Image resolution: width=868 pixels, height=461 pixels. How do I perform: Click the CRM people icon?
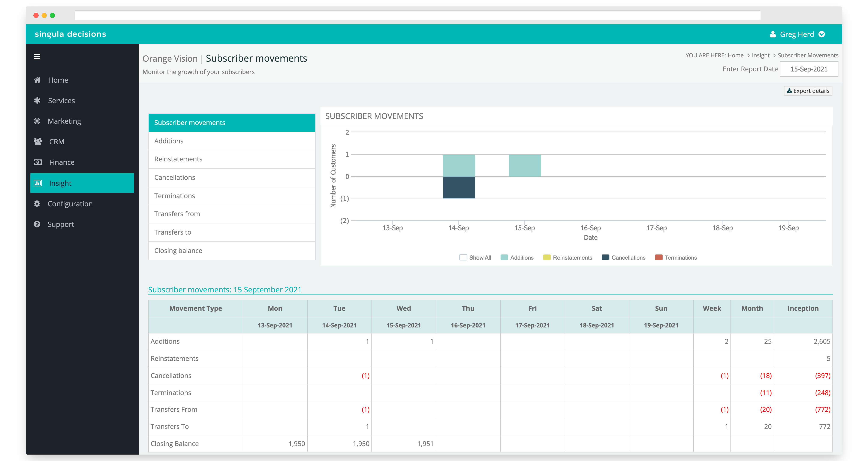38,141
